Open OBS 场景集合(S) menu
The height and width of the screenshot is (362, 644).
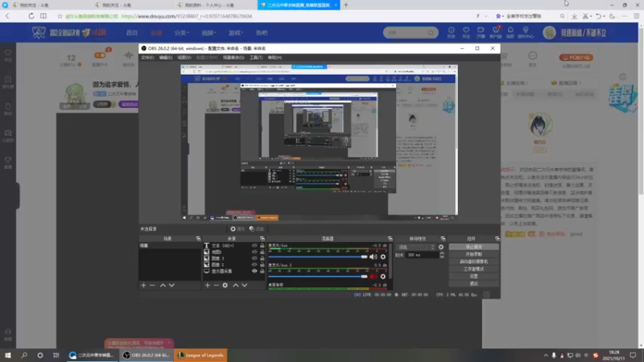(233, 57)
